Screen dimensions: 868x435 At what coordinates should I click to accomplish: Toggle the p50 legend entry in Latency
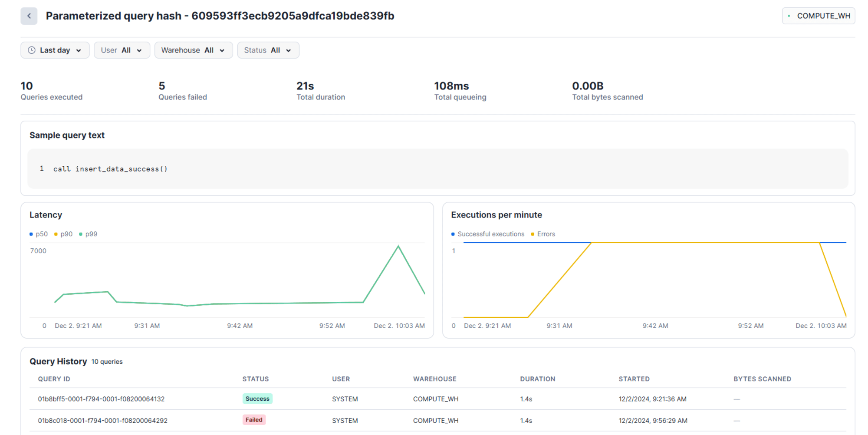click(39, 234)
